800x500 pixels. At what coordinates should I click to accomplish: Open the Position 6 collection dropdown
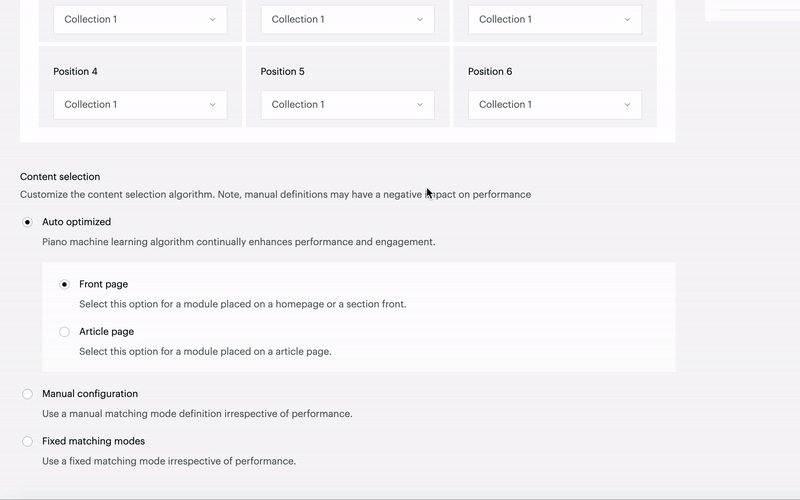(x=554, y=105)
